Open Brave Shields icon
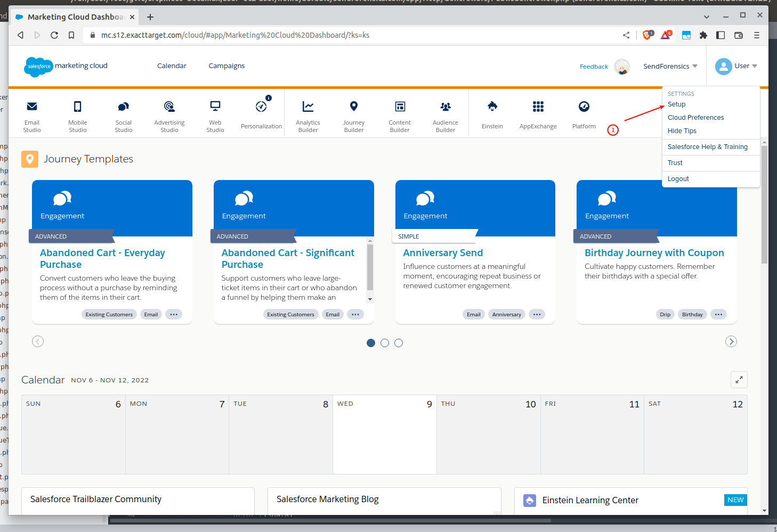Viewport: 777px width, 532px height. point(647,35)
